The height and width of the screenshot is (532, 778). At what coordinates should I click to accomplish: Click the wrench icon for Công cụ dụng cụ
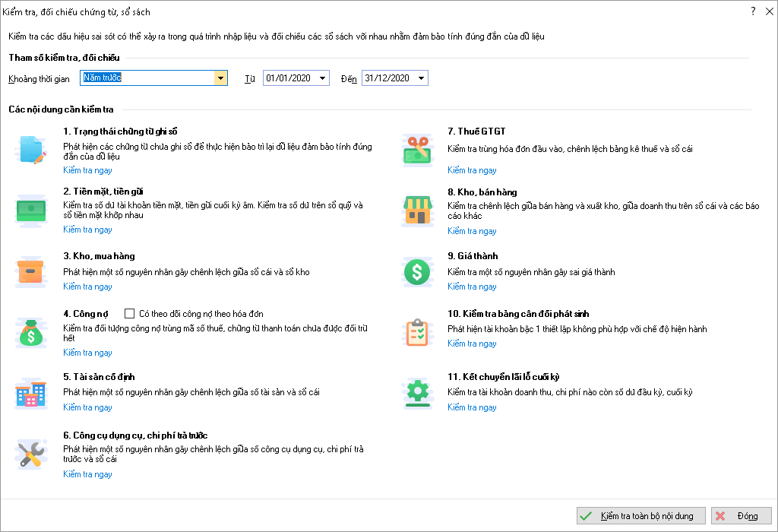click(x=30, y=454)
